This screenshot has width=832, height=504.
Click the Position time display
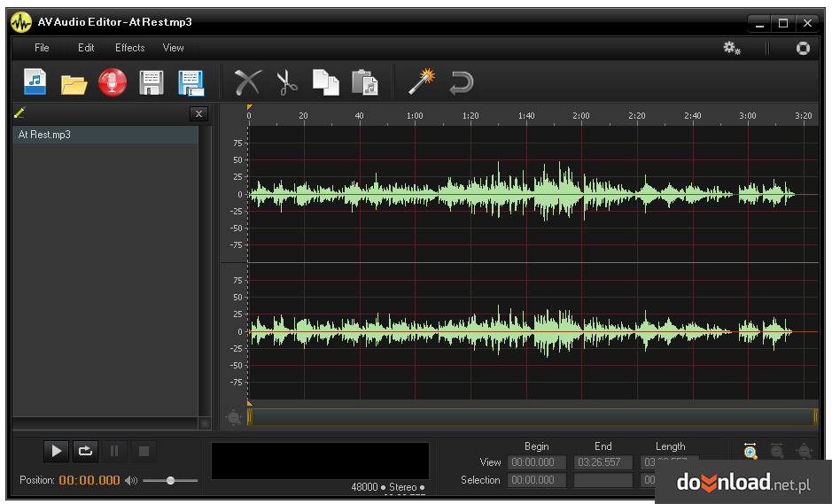coord(89,480)
